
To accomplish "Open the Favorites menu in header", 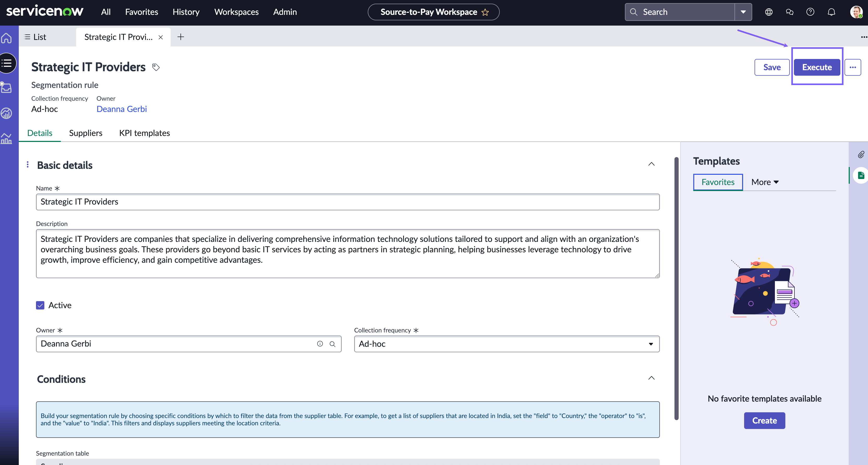I will 142,12.
